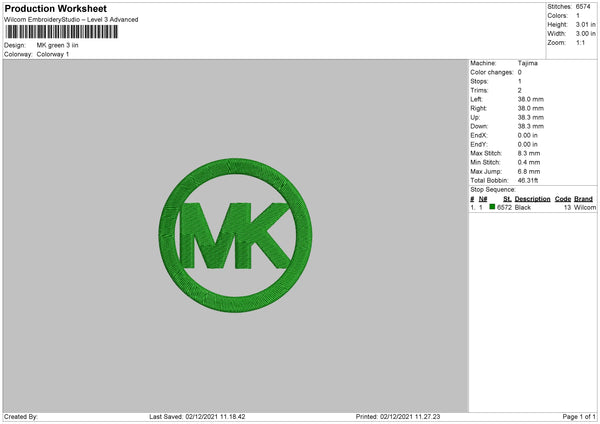The width and height of the screenshot is (600, 424).
Task: Click the Colors value 1
Action: coord(578,16)
